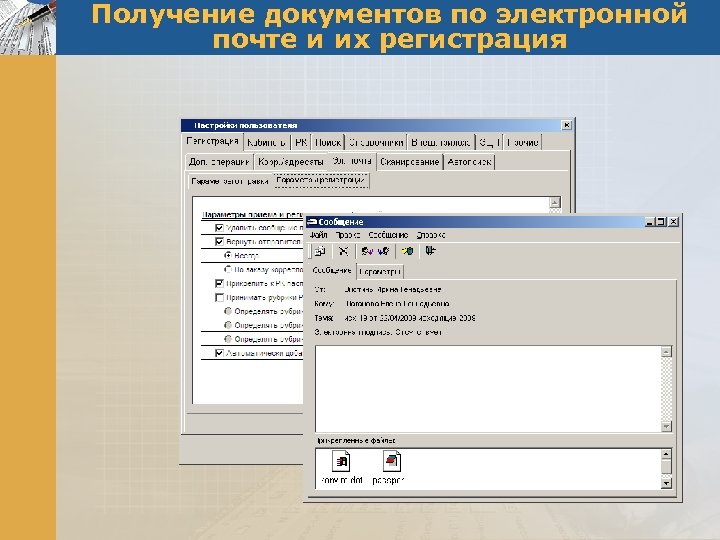The image size is (720, 540).
Task: Click the Прикрепленные файлы label
Action: pos(356,441)
